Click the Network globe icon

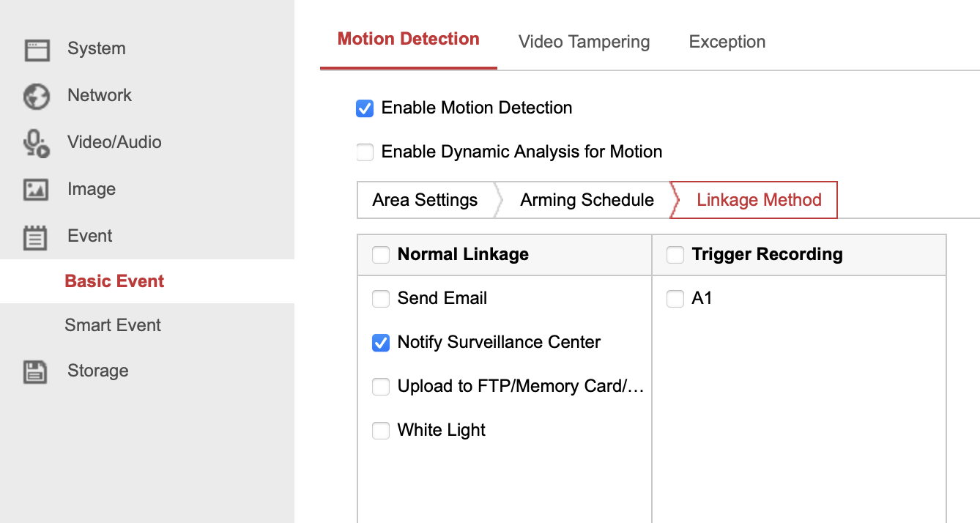click(37, 96)
